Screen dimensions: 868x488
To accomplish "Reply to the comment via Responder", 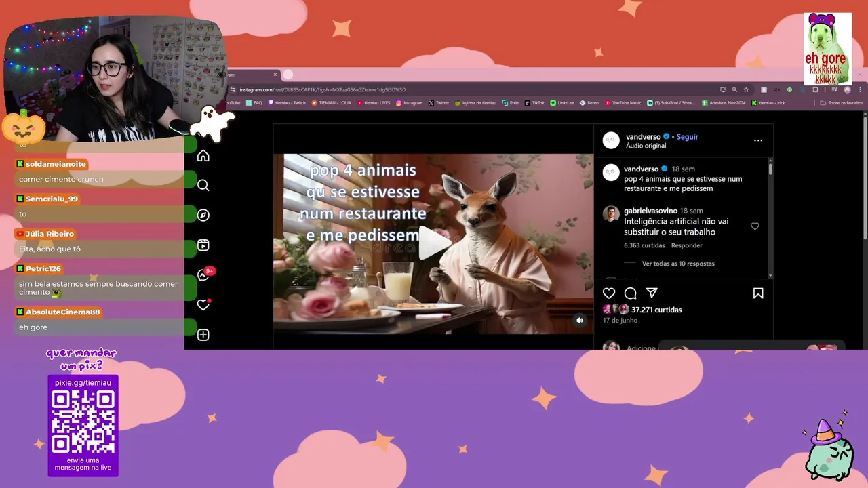I will (687, 245).
